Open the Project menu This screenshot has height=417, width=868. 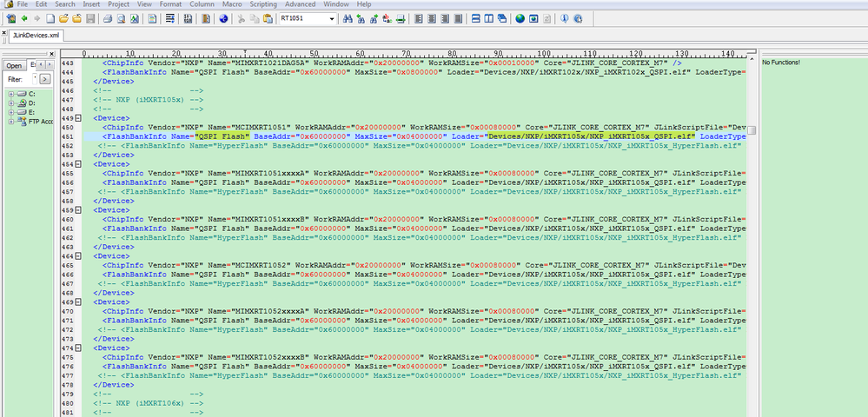tap(118, 3)
